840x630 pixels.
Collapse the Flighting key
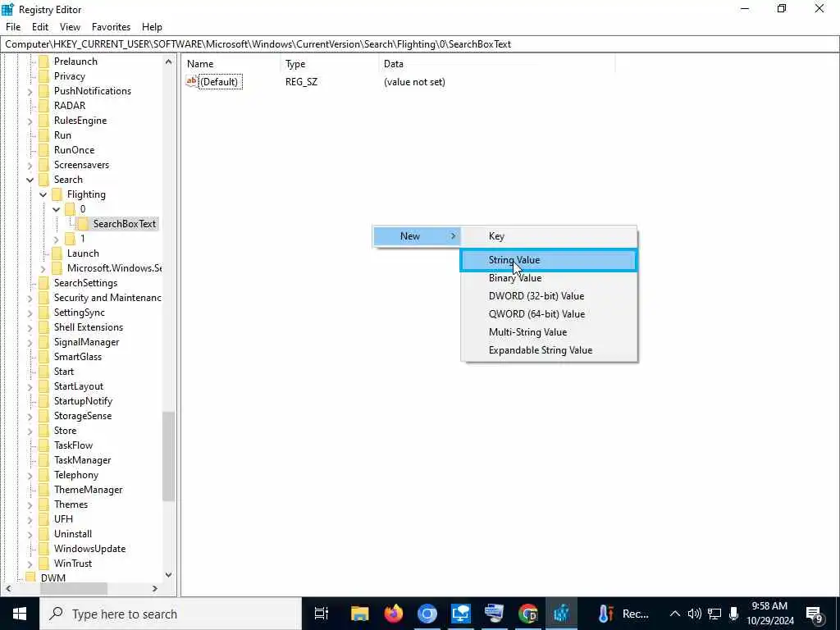(43, 194)
